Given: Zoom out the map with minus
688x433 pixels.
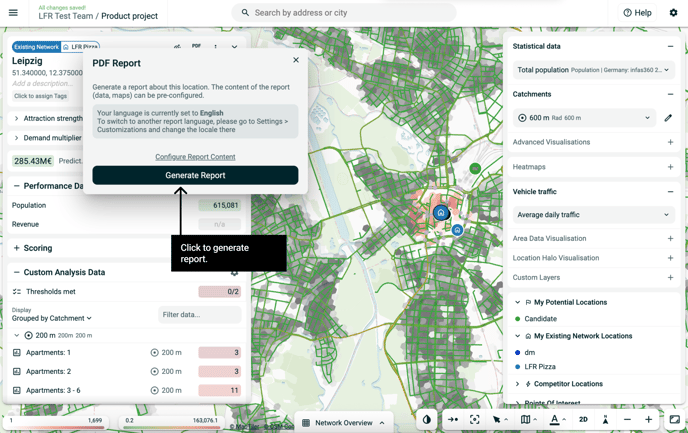Looking at the screenshot, I should (627, 420).
